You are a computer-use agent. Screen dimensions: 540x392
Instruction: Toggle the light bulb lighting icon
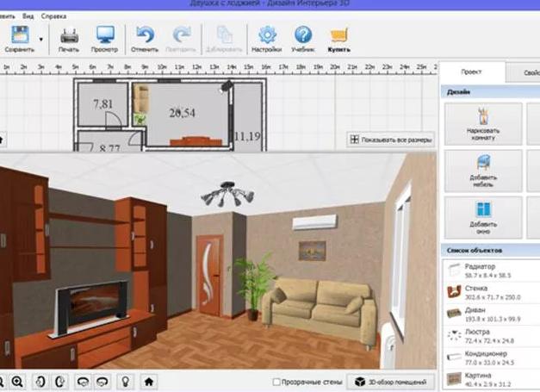(x=124, y=380)
